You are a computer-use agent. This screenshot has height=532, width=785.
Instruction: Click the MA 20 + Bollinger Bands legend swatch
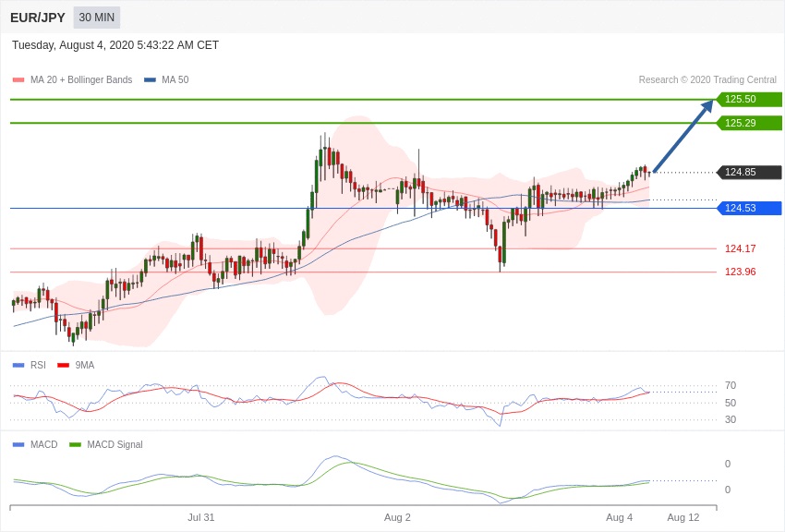(18, 79)
